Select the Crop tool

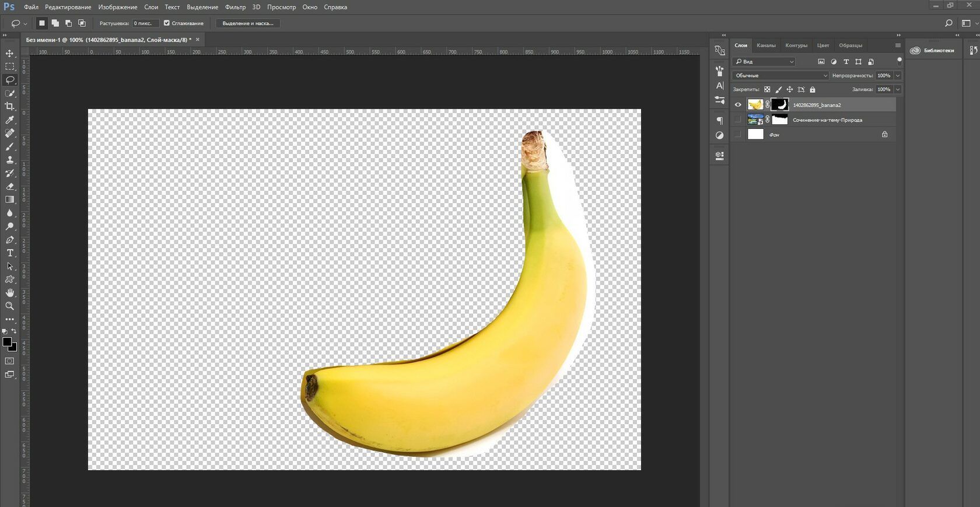point(10,106)
